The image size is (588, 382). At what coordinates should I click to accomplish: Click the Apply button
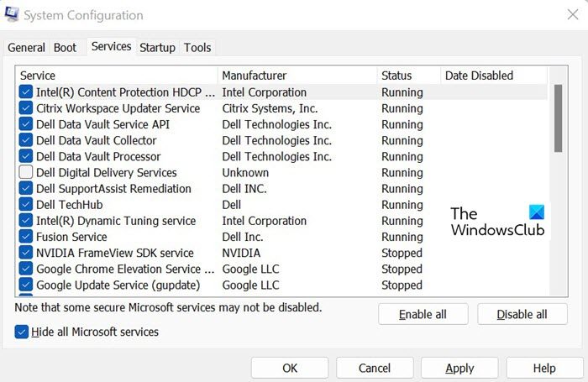(459, 368)
